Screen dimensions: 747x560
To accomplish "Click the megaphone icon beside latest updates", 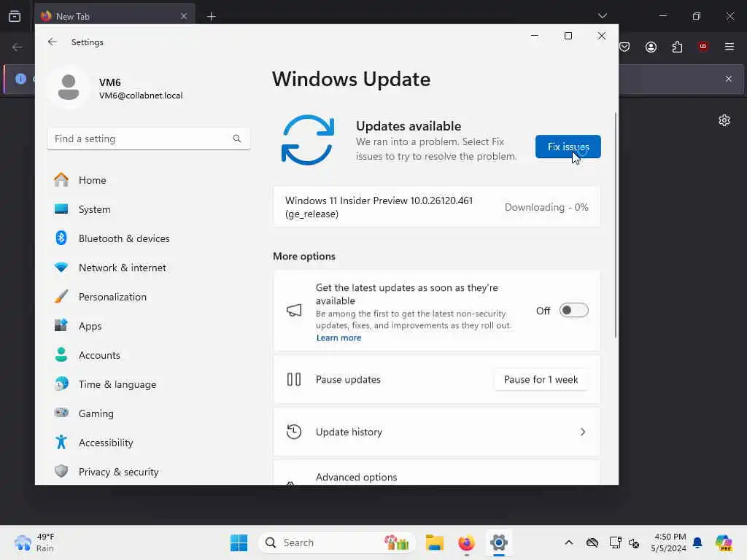I will click(x=294, y=311).
